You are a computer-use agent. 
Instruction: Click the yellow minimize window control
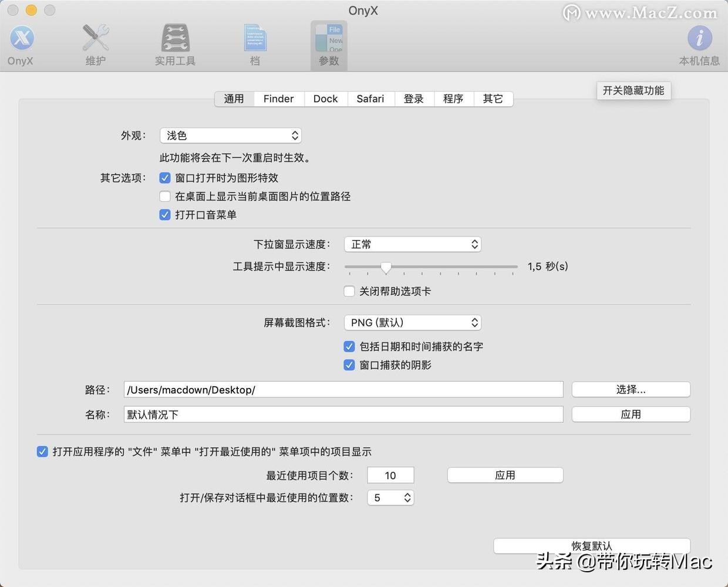[x=31, y=10]
